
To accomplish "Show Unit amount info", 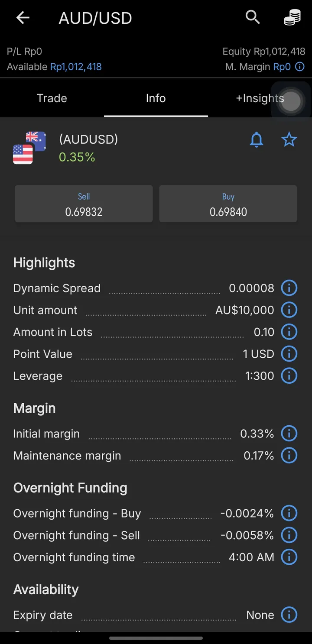I will (289, 310).
